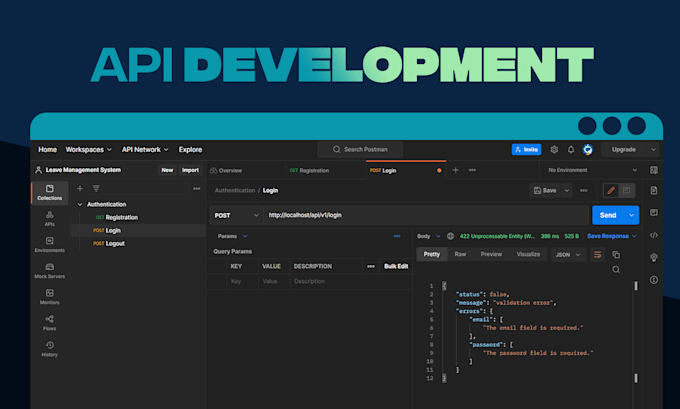This screenshot has width=680, height=409.
Task: Select the Logout request in tree
Action: [x=115, y=243]
